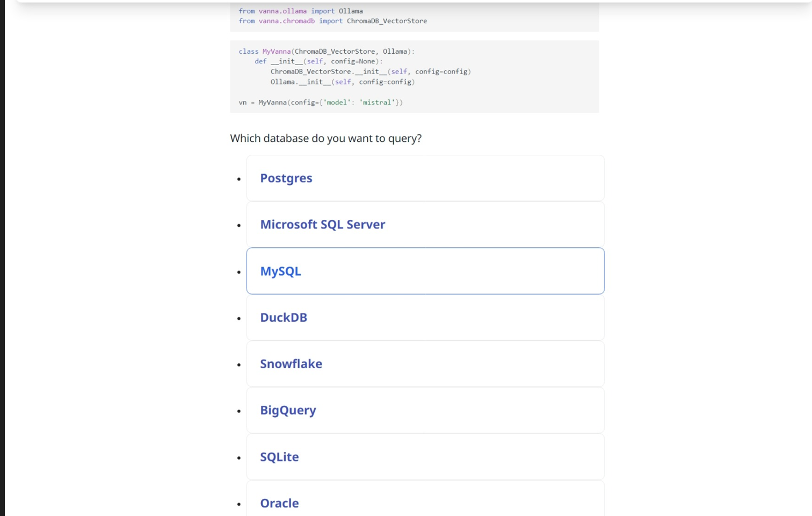Click the 'class MyVanna' code line
The image size is (812, 516).
coord(327,52)
